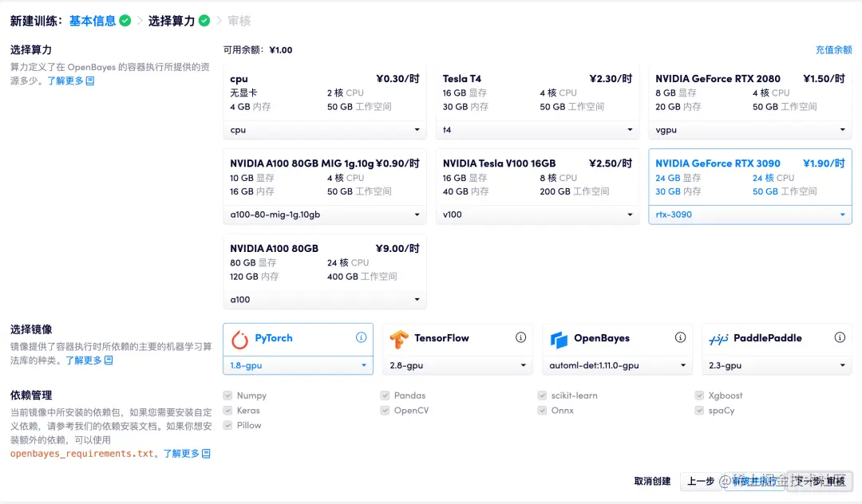Image resolution: width=862 pixels, height=504 pixels.
Task: Open OpenBayes image info icon
Action: pyautogui.click(x=680, y=337)
